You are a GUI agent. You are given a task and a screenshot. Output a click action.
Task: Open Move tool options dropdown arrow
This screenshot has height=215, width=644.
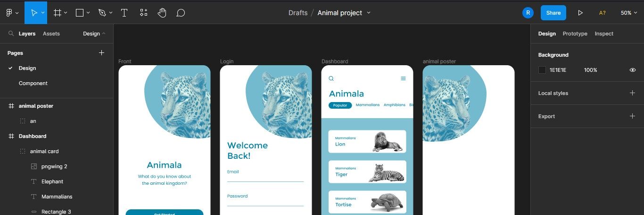pyautogui.click(x=43, y=13)
